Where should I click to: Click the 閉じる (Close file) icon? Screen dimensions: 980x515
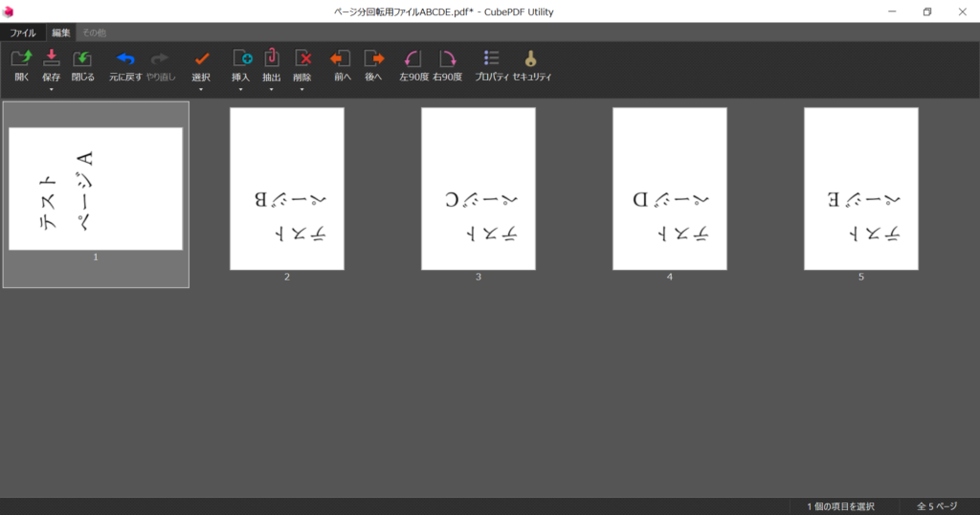pos(82,58)
